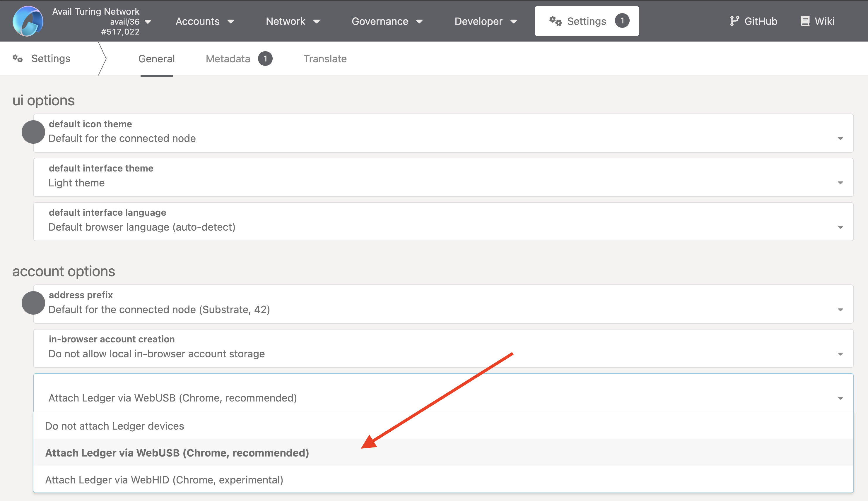The width and height of the screenshot is (868, 501).
Task: Click the GitHub branch icon
Action: click(734, 21)
